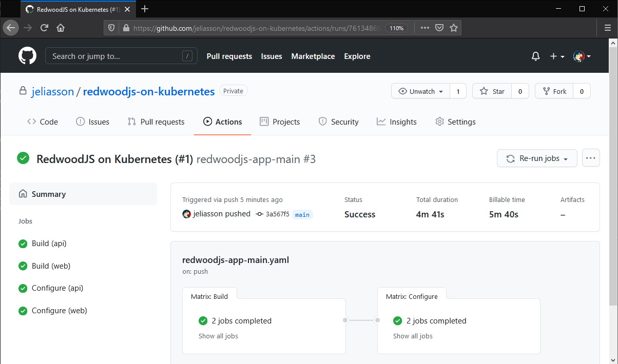Select the Build (api) job

tap(49, 244)
